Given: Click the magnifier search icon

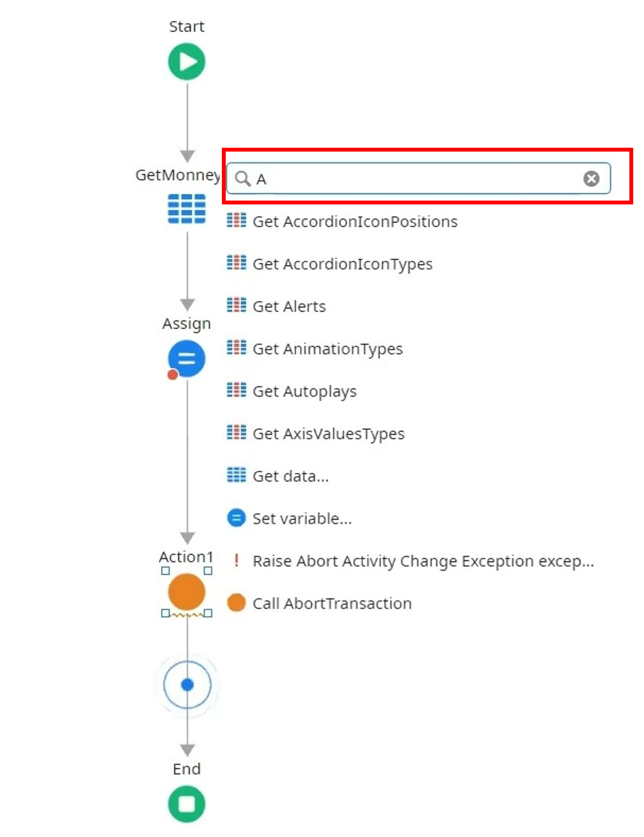Looking at the screenshot, I should pos(243,179).
